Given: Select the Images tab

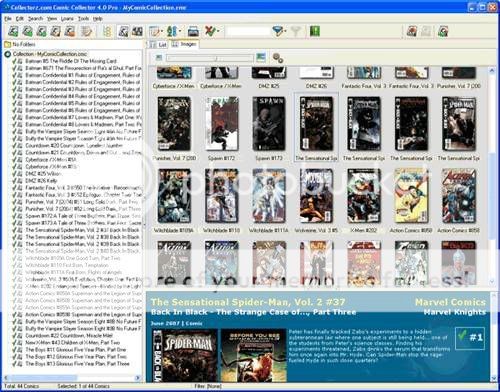Looking at the screenshot, I should 184,44.
